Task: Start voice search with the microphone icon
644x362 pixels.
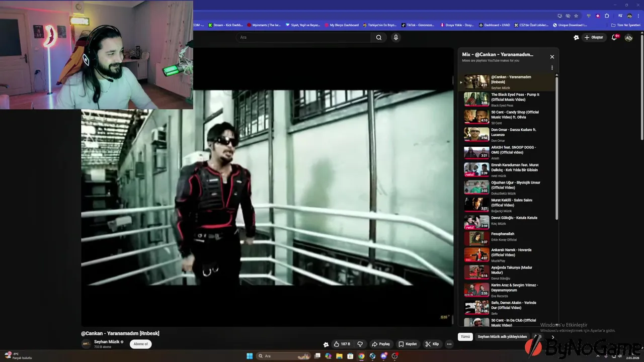Action: [x=396, y=37]
